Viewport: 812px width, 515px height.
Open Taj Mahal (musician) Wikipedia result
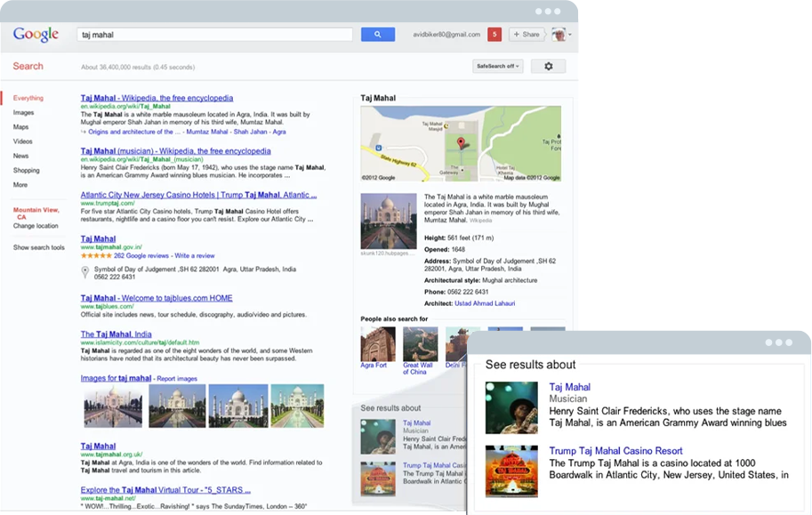click(175, 151)
